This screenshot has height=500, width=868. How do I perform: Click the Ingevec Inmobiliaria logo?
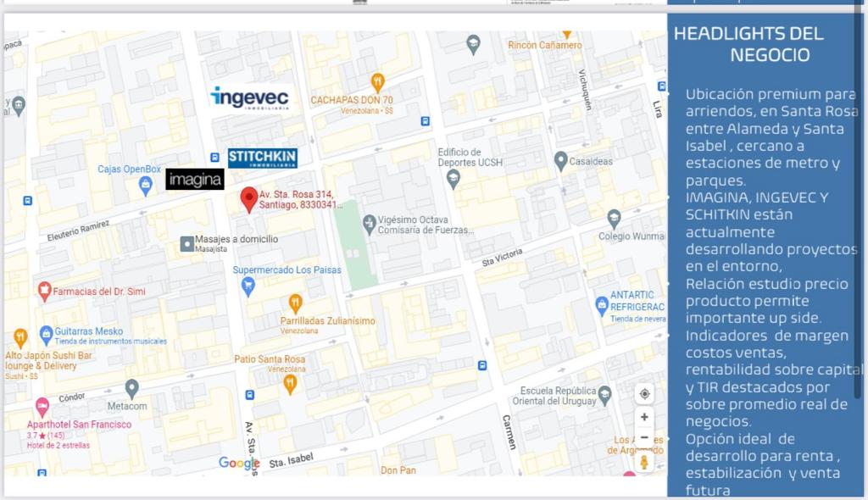[249, 97]
